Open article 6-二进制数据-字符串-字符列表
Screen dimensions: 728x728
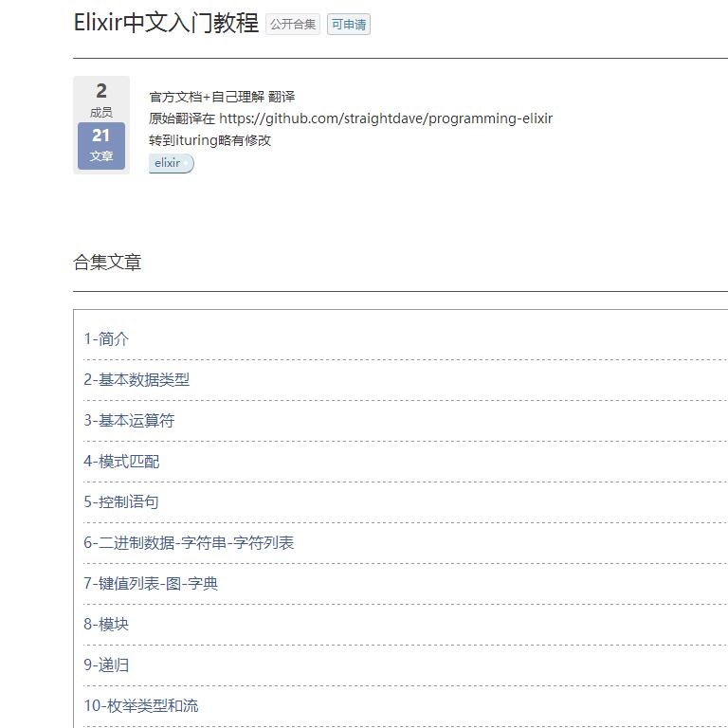coord(189,543)
